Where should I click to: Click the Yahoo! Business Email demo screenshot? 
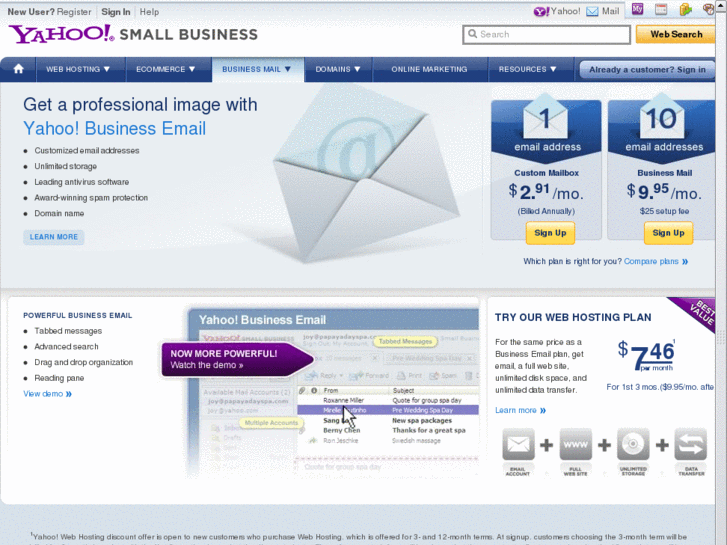(x=333, y=392)
